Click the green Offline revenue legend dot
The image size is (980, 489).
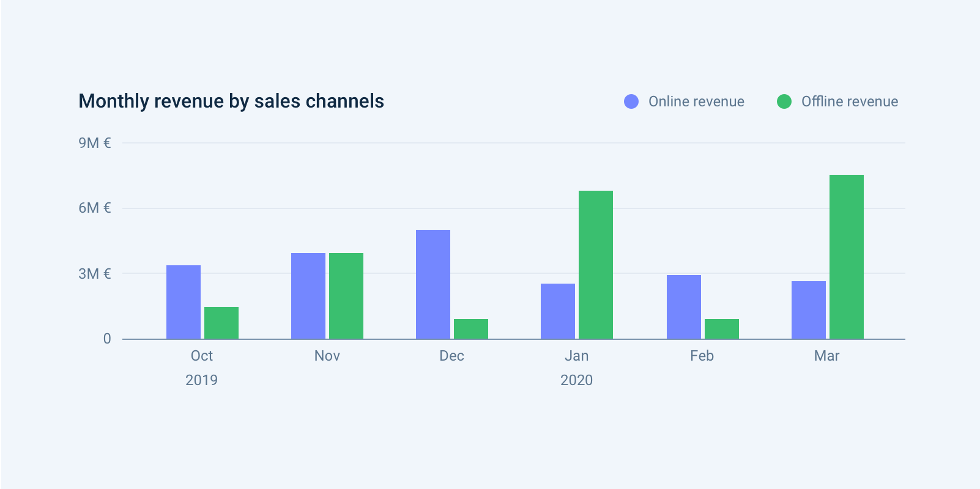(784, 101)
